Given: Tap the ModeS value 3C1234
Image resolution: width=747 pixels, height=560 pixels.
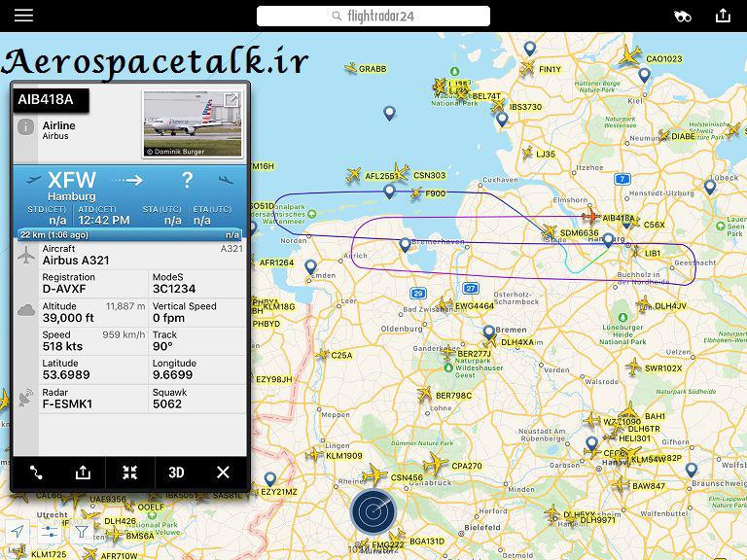Looking at the screenshot, I should pos(174,289).
